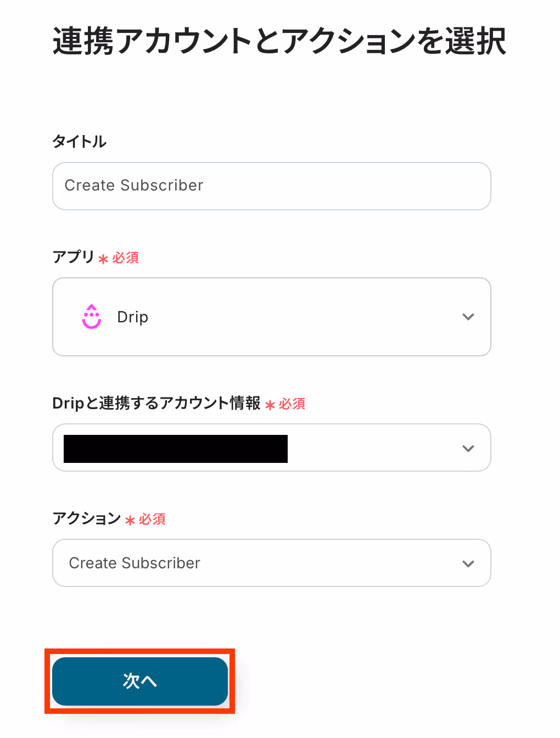Click the Dripと連携するアカウント情報 label
560x738 pixels.
point(156,403)
